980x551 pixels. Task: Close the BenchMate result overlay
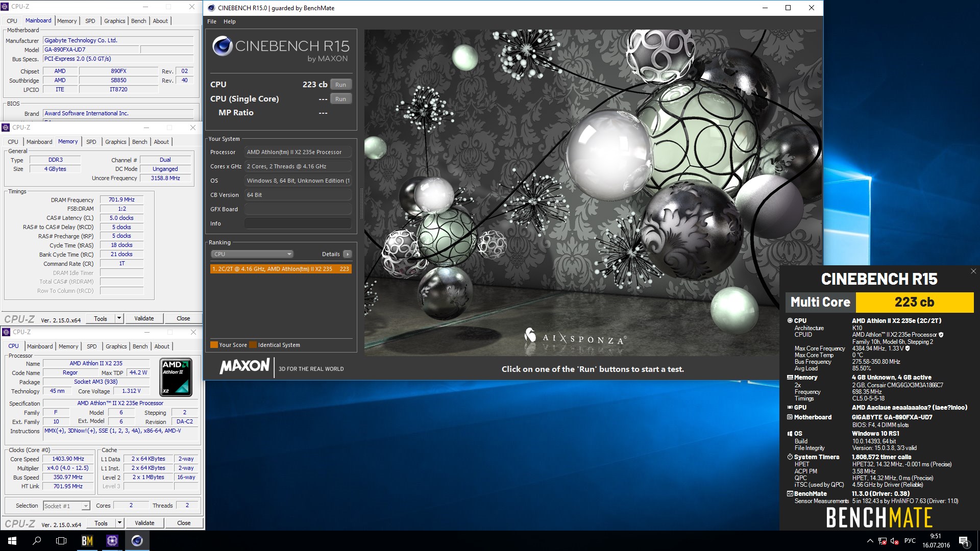[x=973, y=271]
